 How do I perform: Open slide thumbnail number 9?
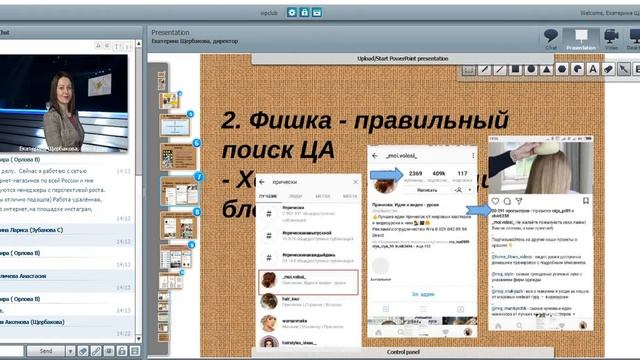tap(176, 257)
